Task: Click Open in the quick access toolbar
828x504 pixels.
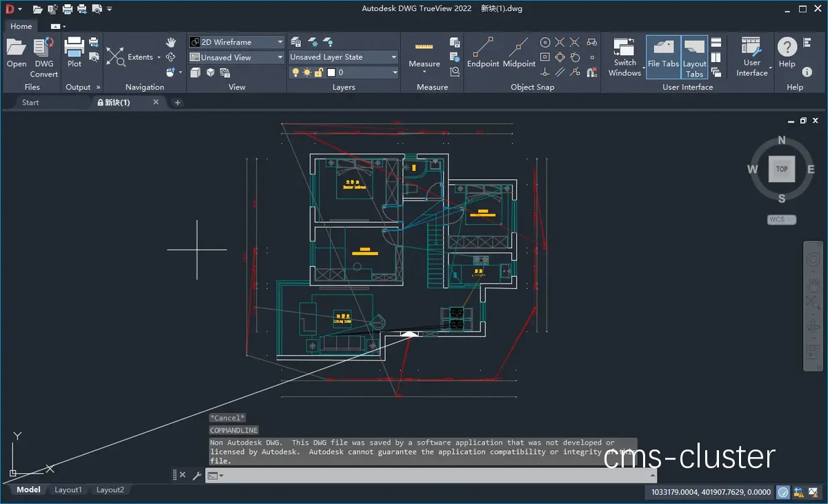Action: [37, 9]
